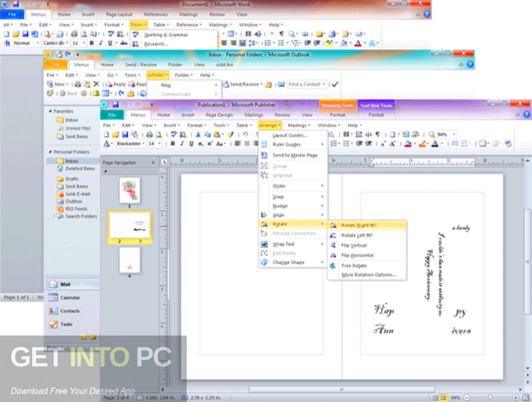Click the Format Painter brush icon in Publisher
Viewport: 532px width, 402px height.
[230, 135]
